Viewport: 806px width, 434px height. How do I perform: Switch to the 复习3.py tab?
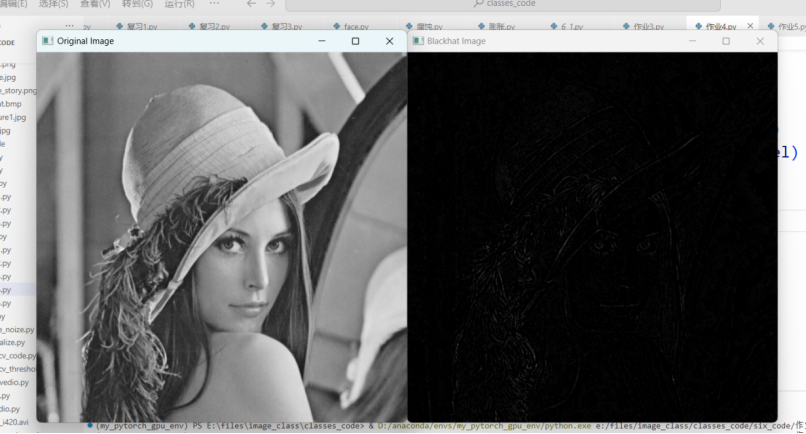tap(282, 26)
